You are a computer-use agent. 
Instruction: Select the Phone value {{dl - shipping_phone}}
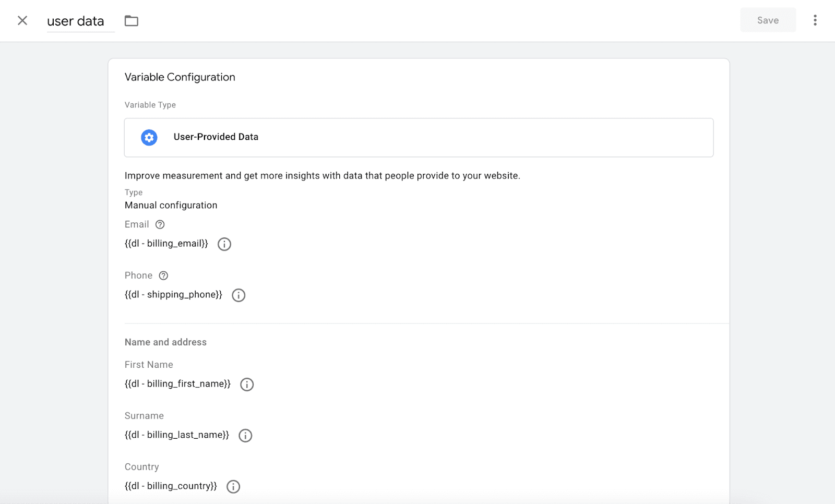(172, 294)
